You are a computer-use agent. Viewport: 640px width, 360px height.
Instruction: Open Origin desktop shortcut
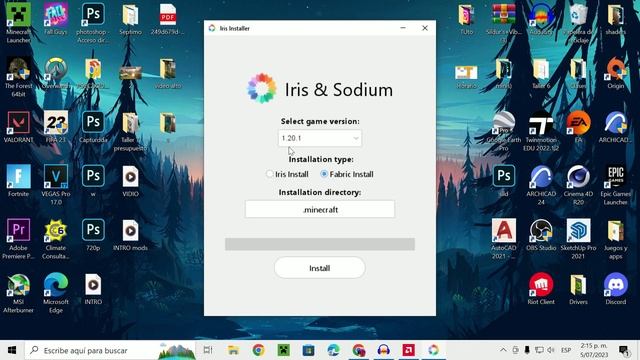click(616, 74)
